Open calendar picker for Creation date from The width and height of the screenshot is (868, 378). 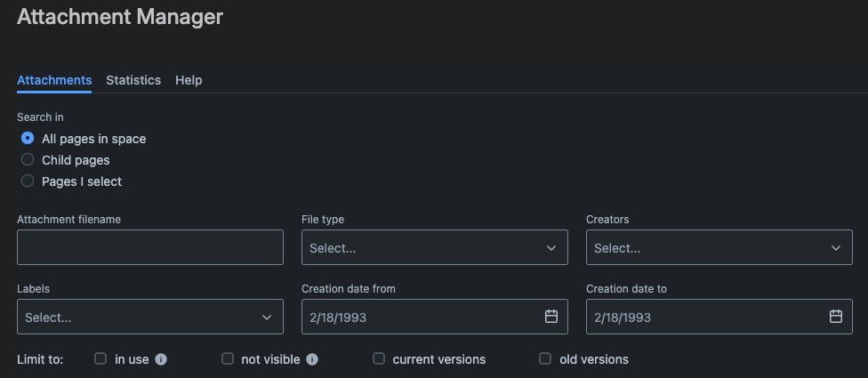point(551,317)
